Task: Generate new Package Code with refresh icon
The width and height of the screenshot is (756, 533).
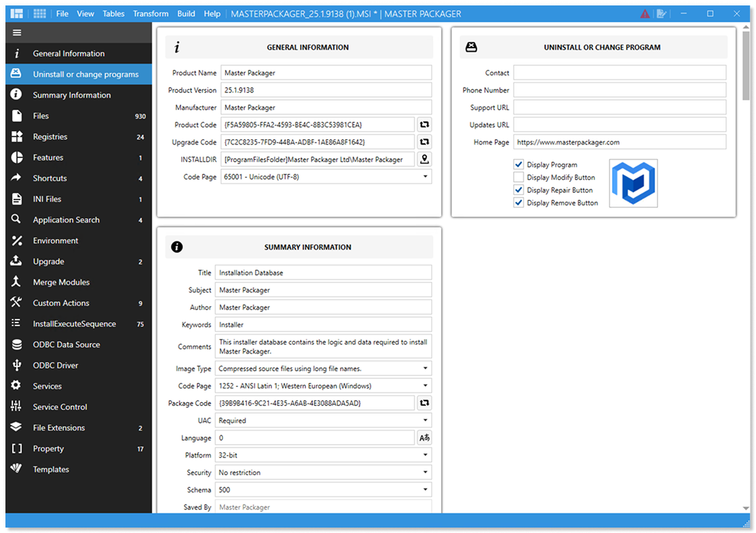Action: click(424, 403)
